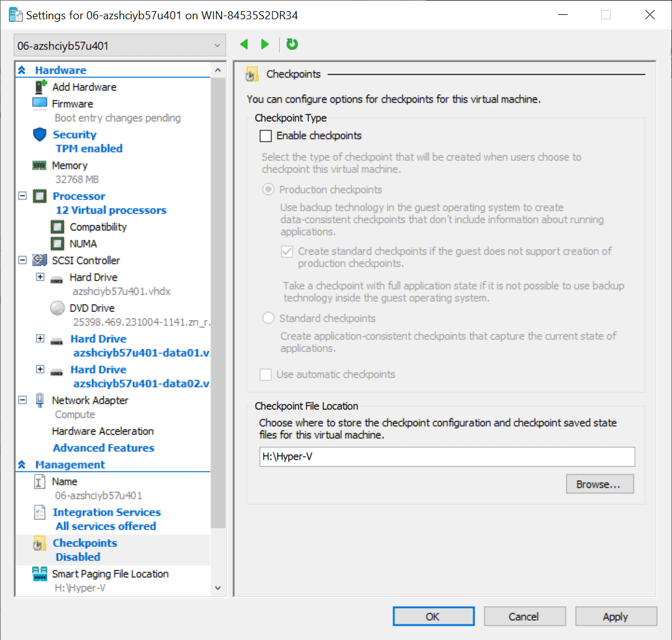Click the OK button
The height and width of the screenshot is (640, 672).
click(x=434, y=616)
